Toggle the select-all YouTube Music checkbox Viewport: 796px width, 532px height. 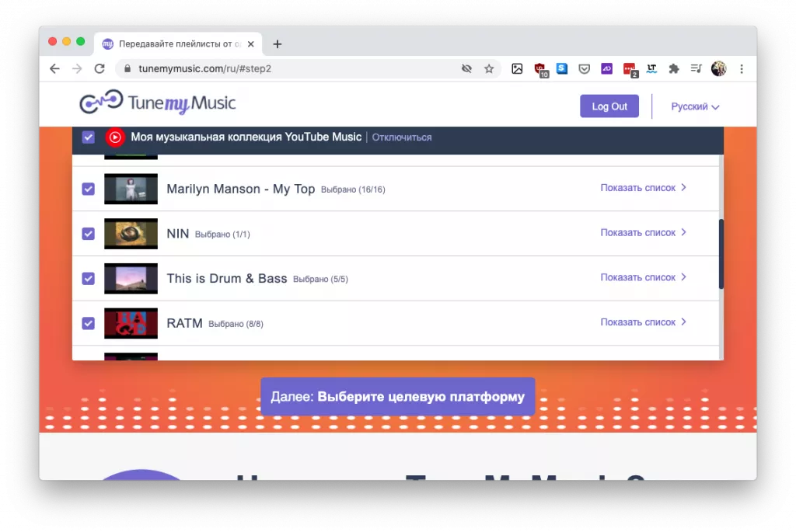coord(89,137)
